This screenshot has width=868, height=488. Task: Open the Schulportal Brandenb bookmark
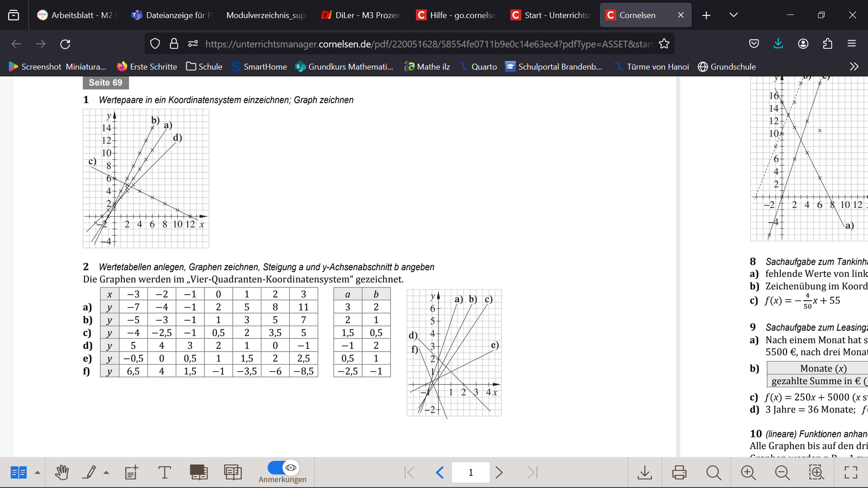click(x=553, y=67)
